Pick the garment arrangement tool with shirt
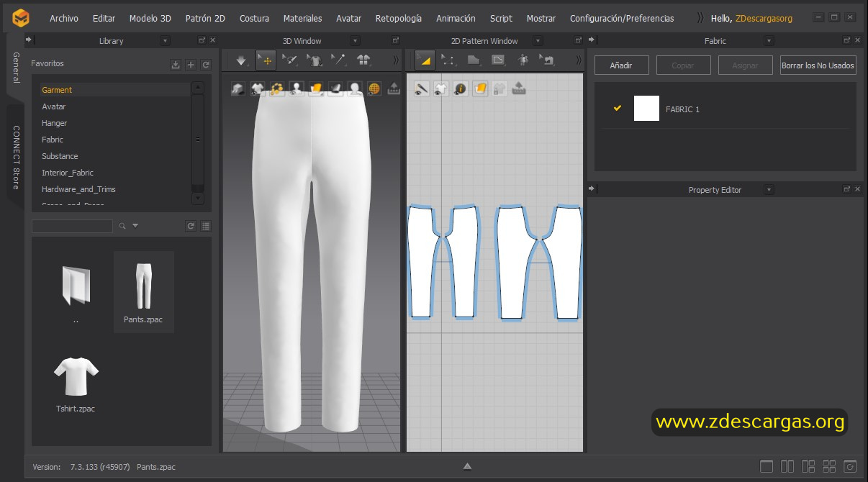The height and width of the screenshot is (482, 868). tap(315, 60)
